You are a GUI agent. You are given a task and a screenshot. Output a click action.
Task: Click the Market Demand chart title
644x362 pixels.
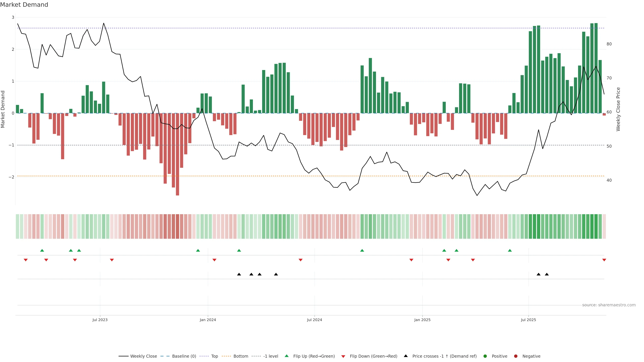click(24, 5)
